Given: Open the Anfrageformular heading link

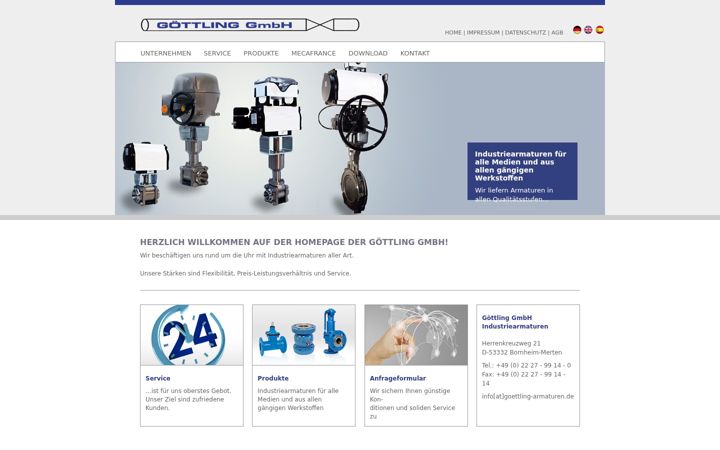Looking at the screenshot, I should coord(398,378).
